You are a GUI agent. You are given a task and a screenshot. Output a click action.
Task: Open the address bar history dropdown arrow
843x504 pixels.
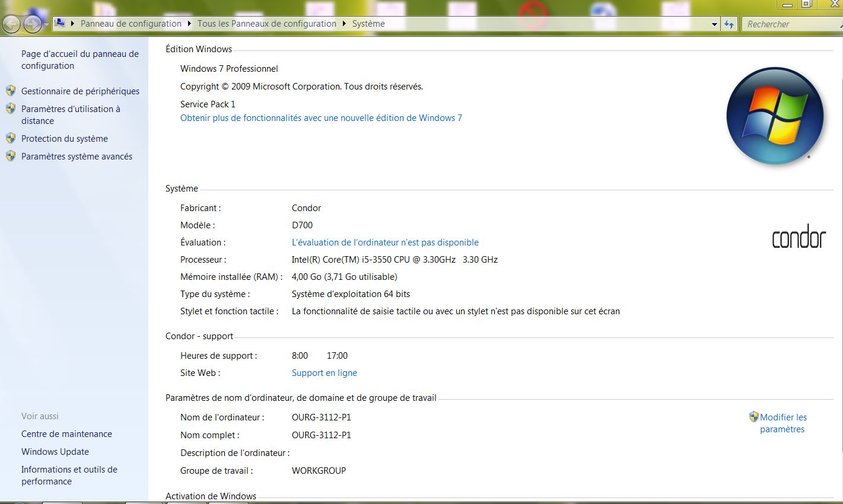(714, 24)
